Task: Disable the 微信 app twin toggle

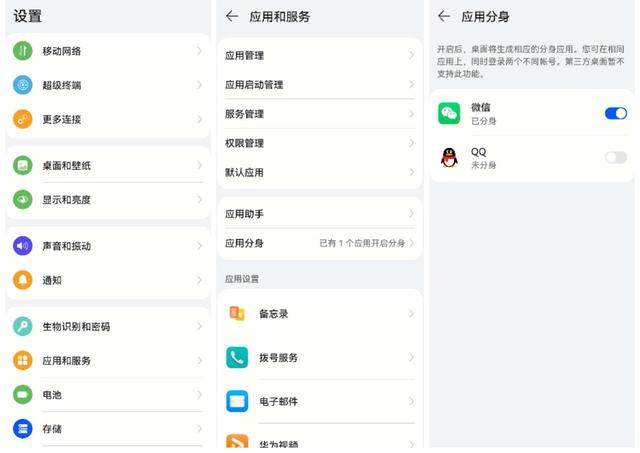Action: [x=615, y=113]
